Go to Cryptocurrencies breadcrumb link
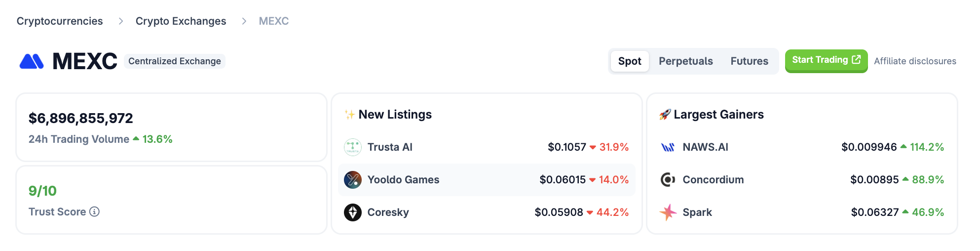 [60, 21]
